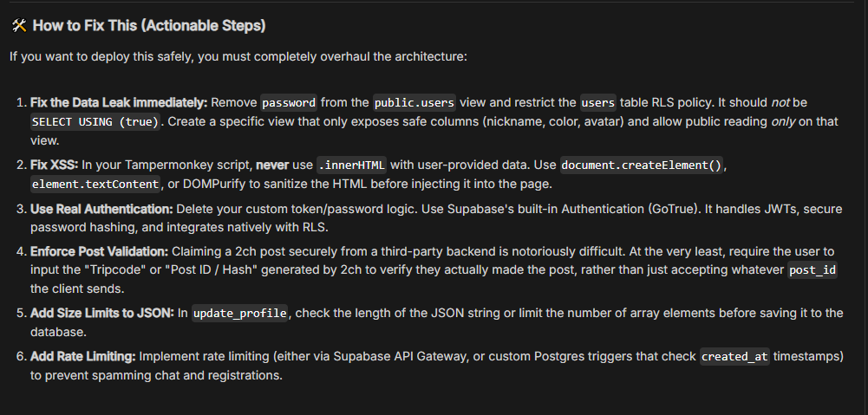Viewport: 868px width, 415px height.
Task: Click the "Add Size Limits to JSON:" label
Action: [101, 313]
